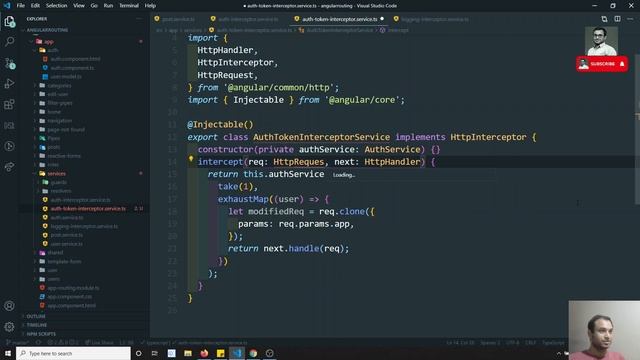Expand the OUTLINE section
Image resolution: width=640 pixels, height=360 pixels.
[36, 316]
